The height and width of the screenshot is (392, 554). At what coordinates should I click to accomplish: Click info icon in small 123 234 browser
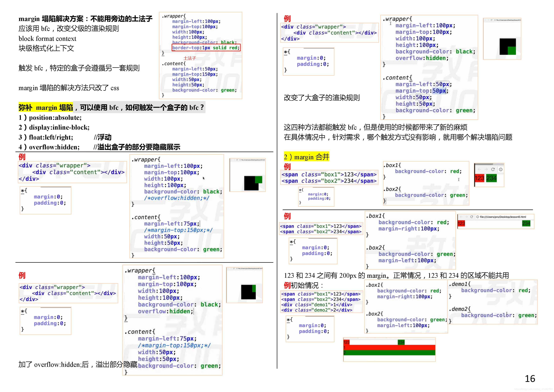pos(501,169)
